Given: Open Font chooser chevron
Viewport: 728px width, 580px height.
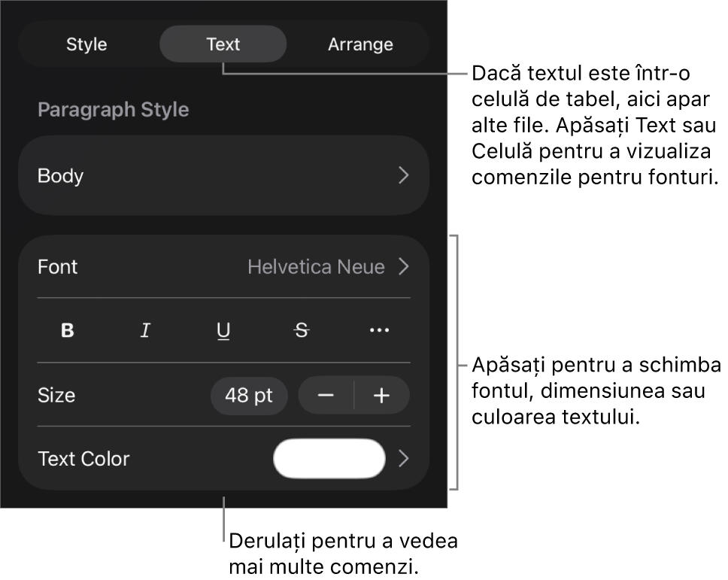Looking at the screenshot, I should [x=403, y=266].
